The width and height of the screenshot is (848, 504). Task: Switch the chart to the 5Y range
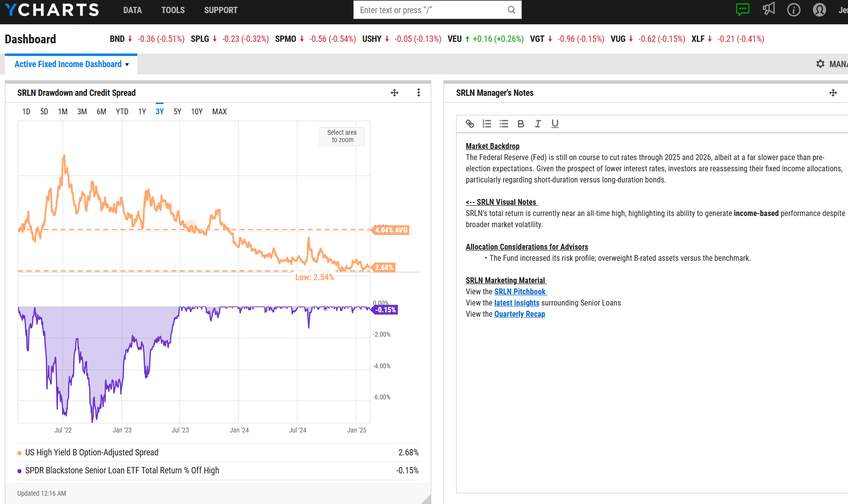tap(177, 111)
